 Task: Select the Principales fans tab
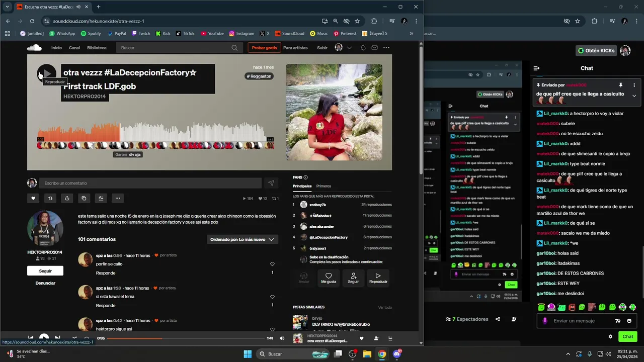click(302, 186)
